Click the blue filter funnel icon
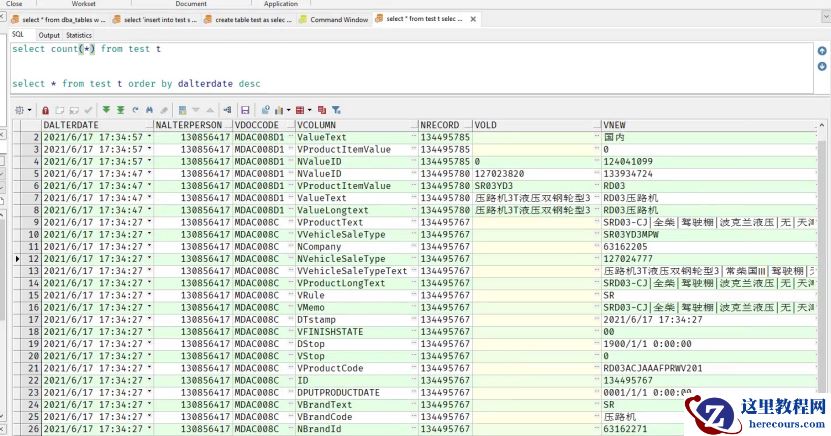Screen dimensions: 831x436 [x=336, y=110]
